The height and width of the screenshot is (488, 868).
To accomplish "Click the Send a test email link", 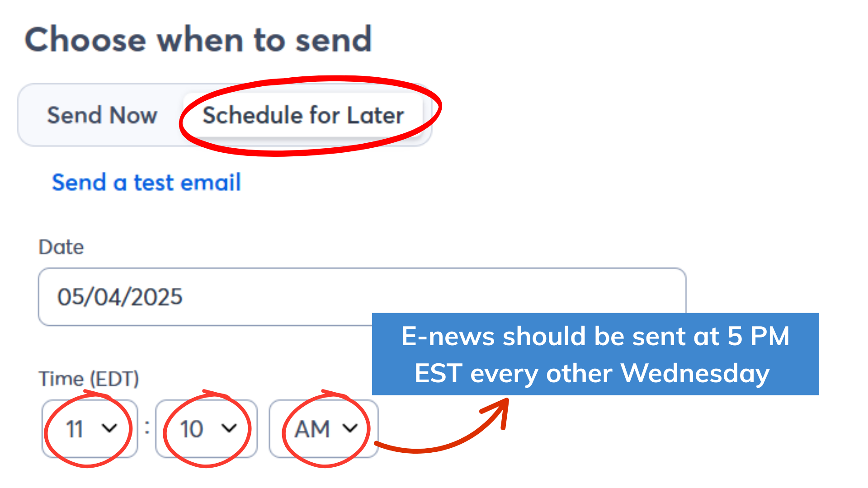I will pyautogui.click(x=146, y=183).
